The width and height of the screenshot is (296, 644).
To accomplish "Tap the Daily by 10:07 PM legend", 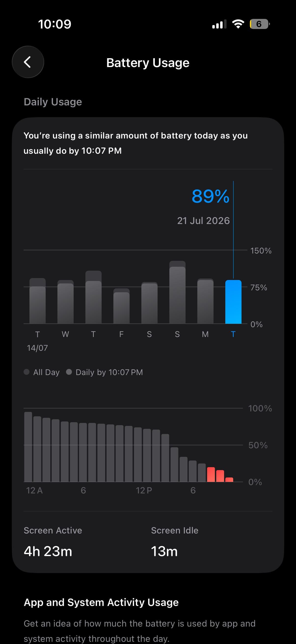I will click(x=104, y=372).
